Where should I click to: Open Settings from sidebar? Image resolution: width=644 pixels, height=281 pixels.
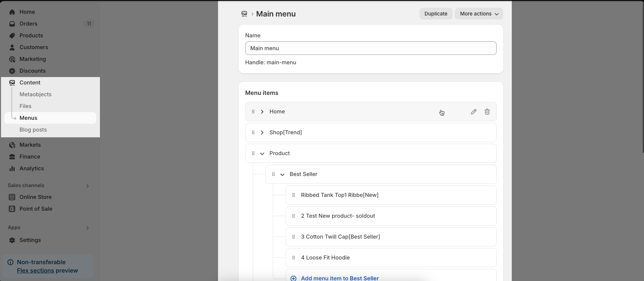(30, 240)
